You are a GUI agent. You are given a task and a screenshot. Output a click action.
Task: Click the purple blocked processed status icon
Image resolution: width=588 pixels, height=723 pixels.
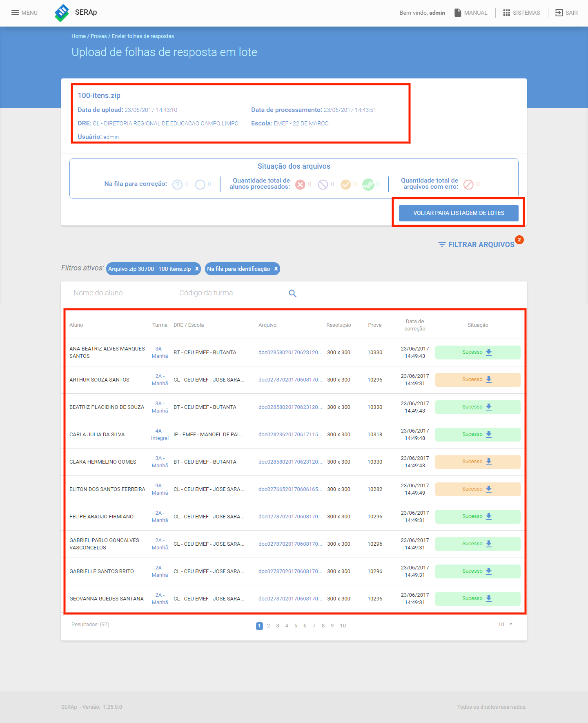(x=323, y=185)
